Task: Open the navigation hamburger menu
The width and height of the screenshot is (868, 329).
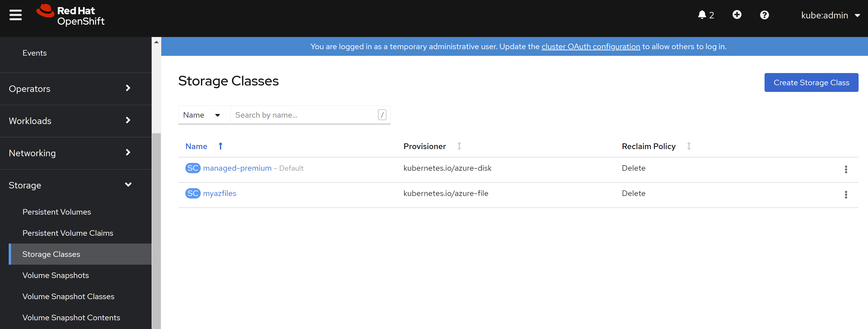Action: 15,15
